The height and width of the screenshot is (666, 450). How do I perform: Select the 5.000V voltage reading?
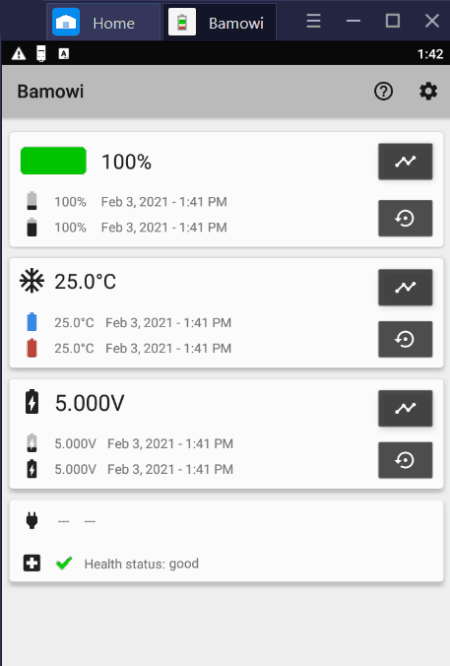pyautogui.click(x=90, y=403)
